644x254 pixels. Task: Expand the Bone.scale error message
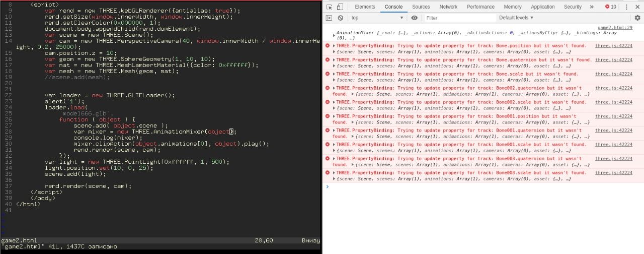click(x=334, y=74)
